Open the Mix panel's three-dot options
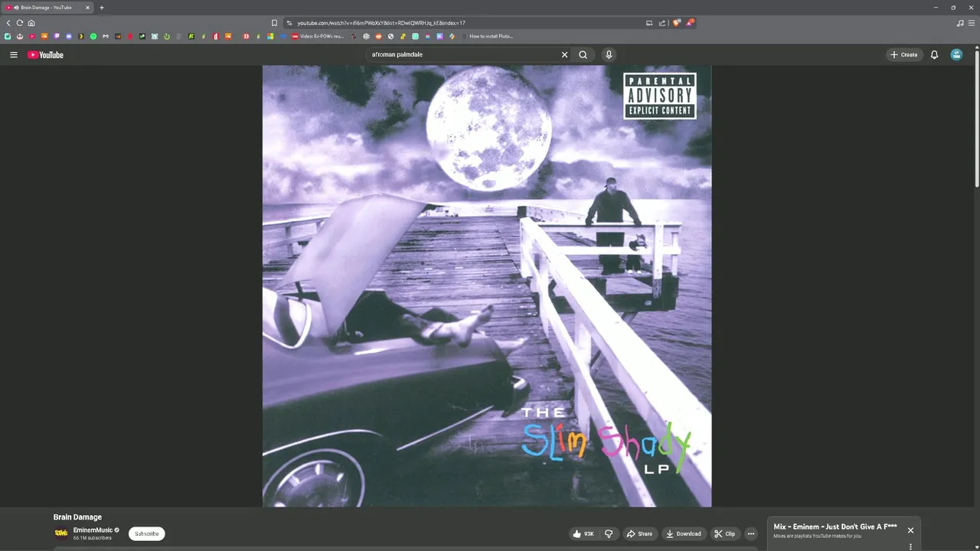The image size is (980, 551). coord(910,546)
